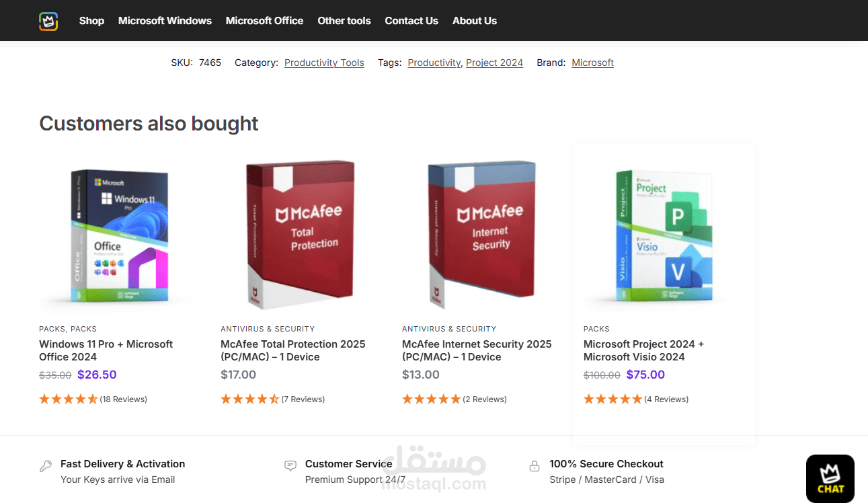Navigate to Contact Us page
This screenshot has width=868, height=503.
click(x=411, y=21)
